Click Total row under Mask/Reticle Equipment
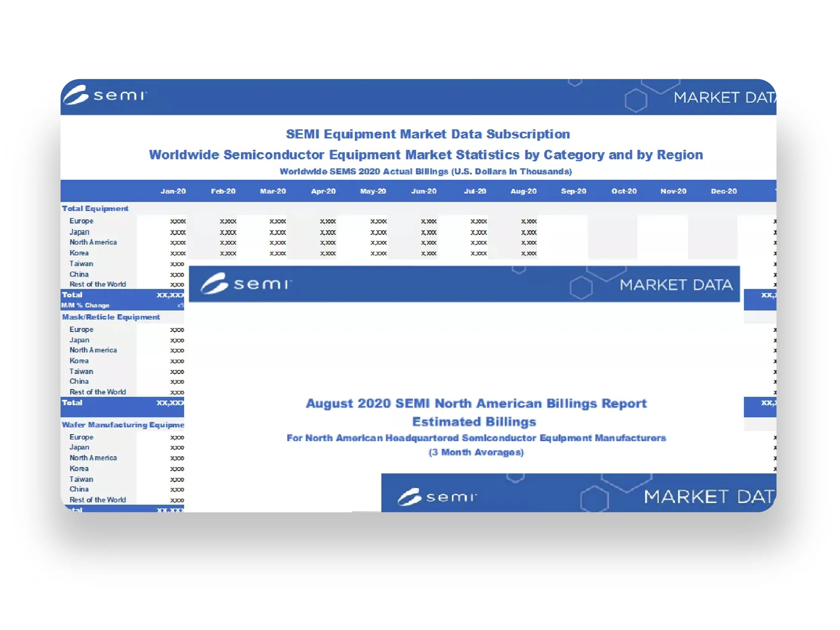This screenshot has height=630, width=840. 72,403
